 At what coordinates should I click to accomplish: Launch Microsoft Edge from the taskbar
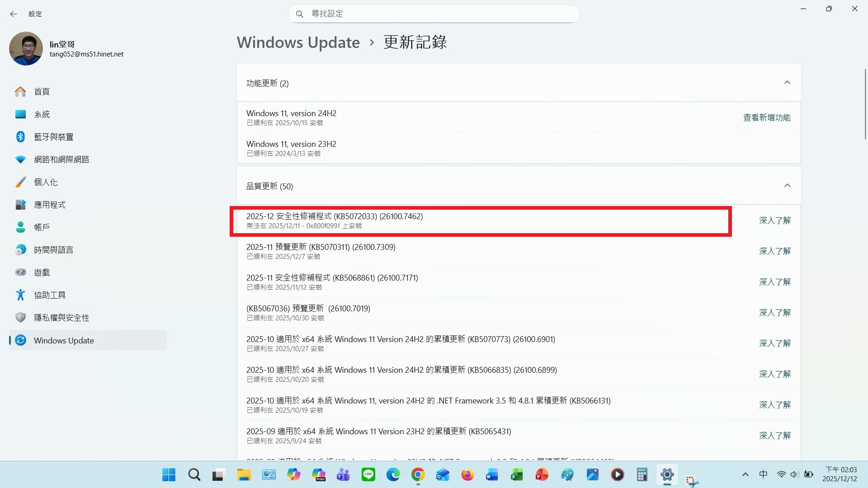(393, 474)
